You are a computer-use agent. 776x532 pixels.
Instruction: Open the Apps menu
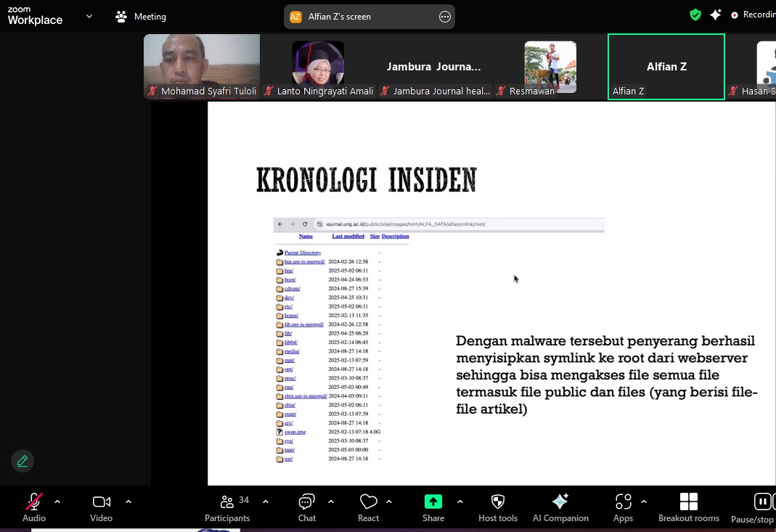pos(623,508)
